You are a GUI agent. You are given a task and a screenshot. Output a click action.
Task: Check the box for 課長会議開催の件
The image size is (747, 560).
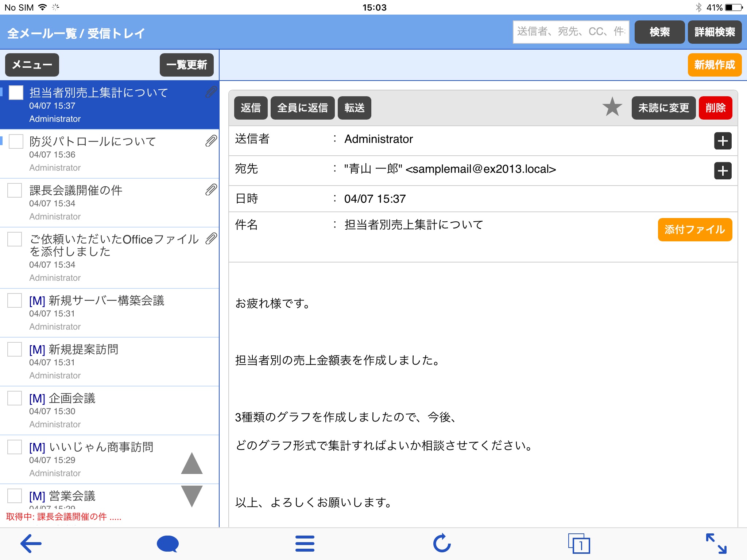pyautogui.click(x=15, y=190)
